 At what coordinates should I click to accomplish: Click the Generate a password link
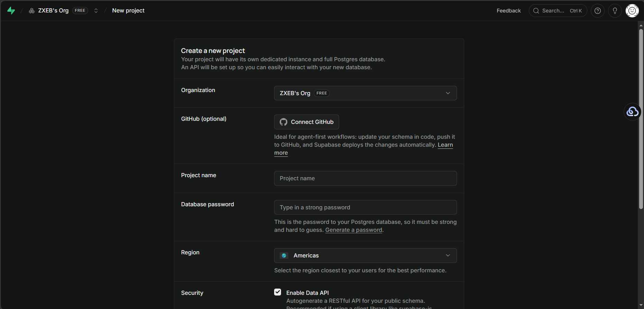coord(354,230)
